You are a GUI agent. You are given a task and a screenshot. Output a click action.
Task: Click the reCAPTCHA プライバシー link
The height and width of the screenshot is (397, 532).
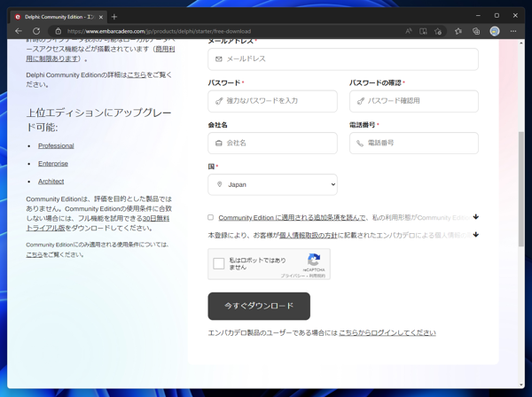293,276
